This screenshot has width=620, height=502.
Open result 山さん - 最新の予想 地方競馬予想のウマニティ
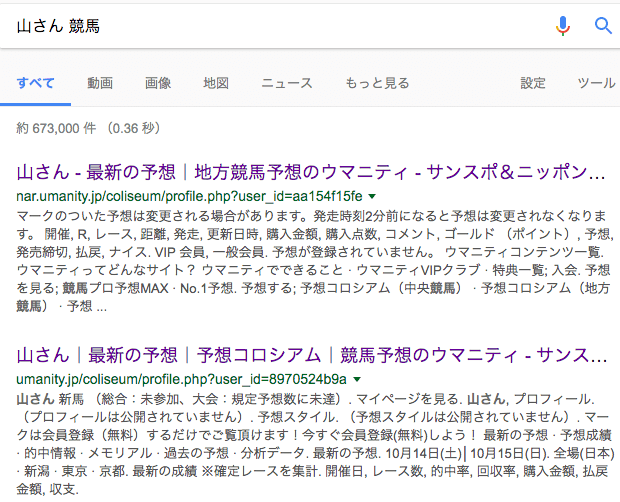coord(310,172)
